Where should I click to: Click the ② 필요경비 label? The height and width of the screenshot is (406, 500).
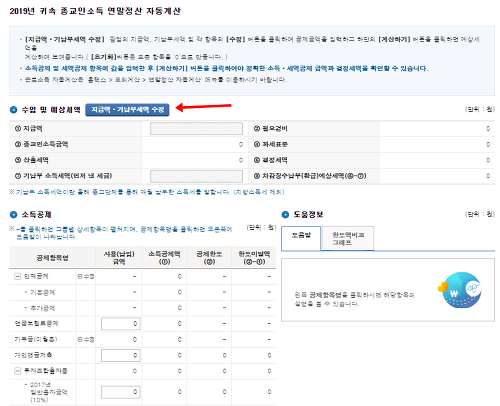(x=271, y=129)
